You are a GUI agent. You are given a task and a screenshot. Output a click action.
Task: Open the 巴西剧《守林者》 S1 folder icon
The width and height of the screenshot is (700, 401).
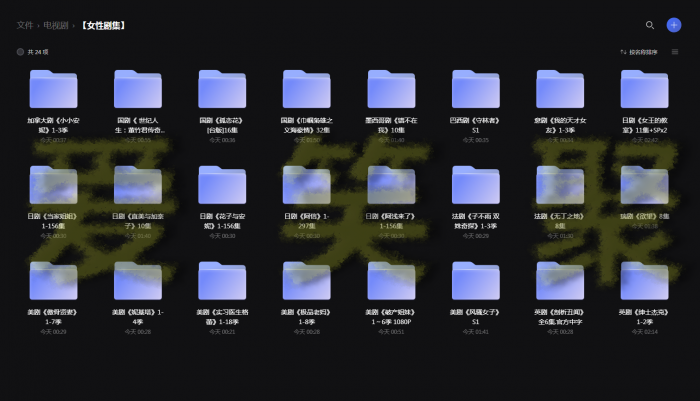point(475,89)
